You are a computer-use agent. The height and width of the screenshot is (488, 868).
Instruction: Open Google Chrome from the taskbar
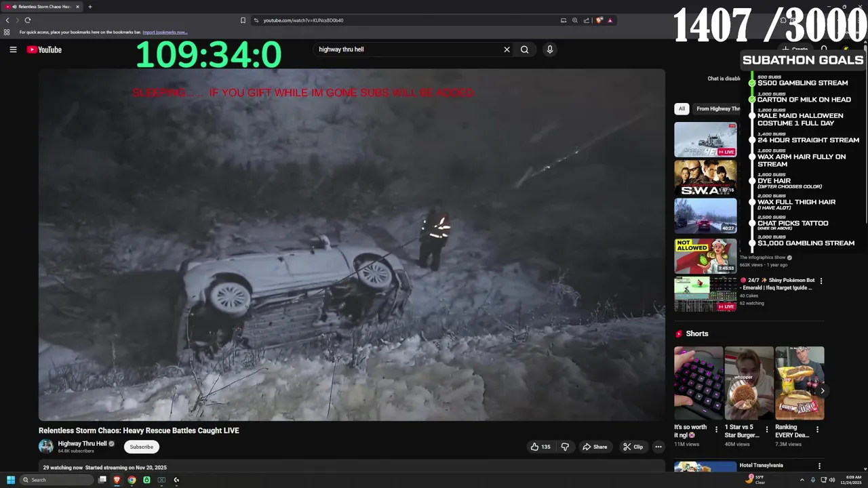pos(132,480)
